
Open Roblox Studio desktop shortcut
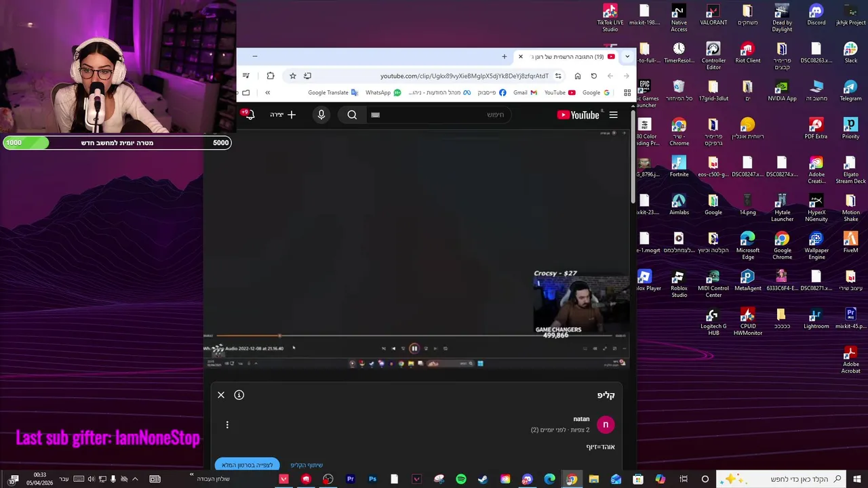point(679,283)
